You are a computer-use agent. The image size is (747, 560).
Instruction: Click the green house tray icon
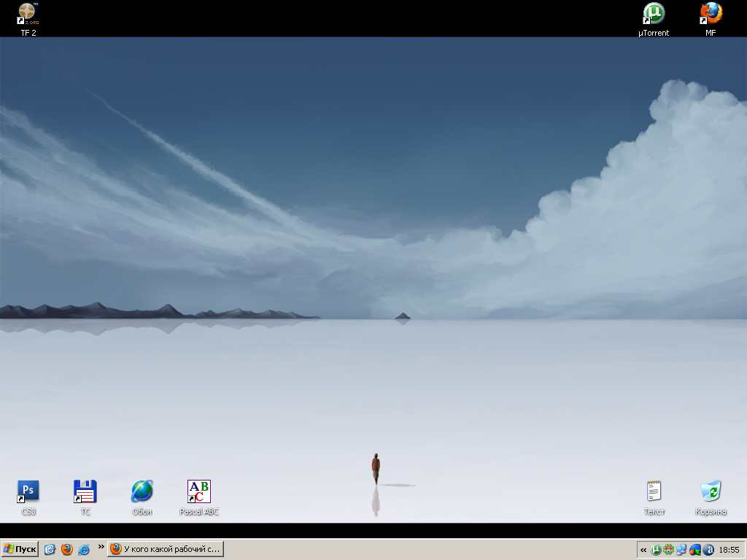(x=668, y=550)
